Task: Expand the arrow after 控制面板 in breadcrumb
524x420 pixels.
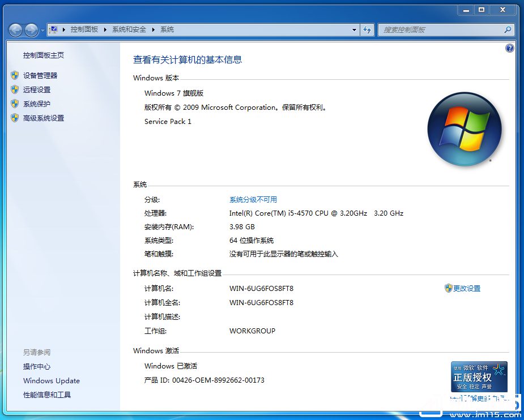Action: click(105, 29)
